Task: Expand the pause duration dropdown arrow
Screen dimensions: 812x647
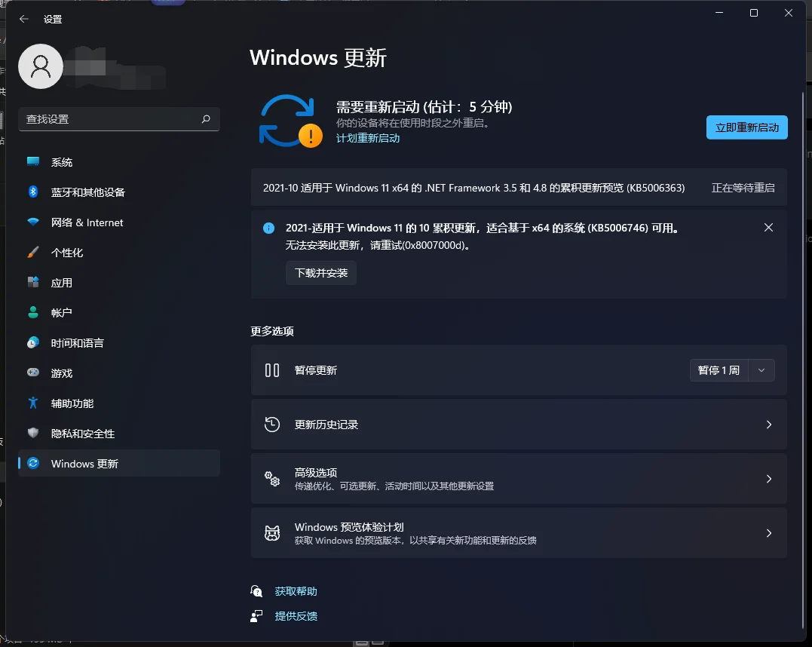Action: [x=761, y=370]
